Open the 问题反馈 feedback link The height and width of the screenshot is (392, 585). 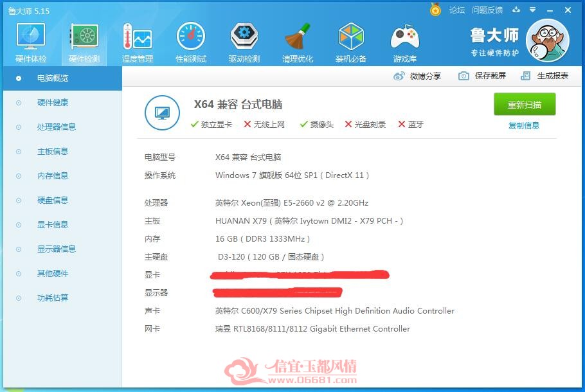(x=487, y=10)
